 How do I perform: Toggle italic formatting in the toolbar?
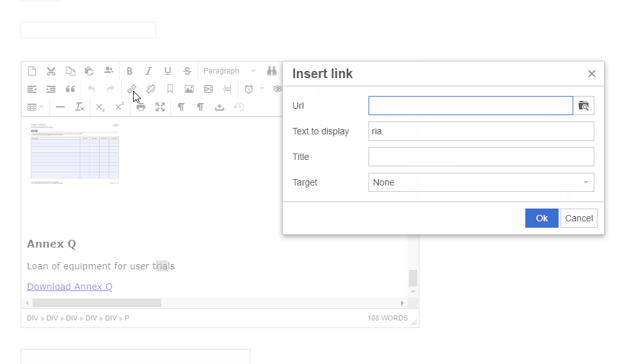pos(148,71)
